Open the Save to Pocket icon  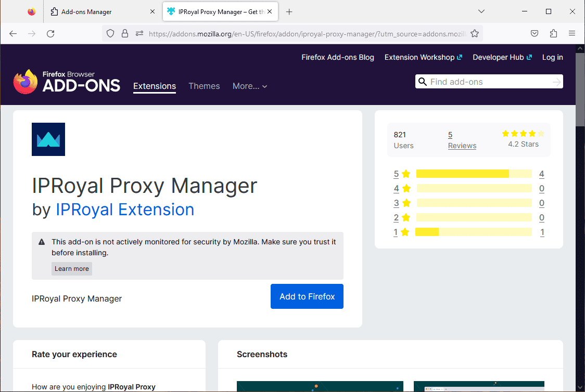click(x=535, y=34)
